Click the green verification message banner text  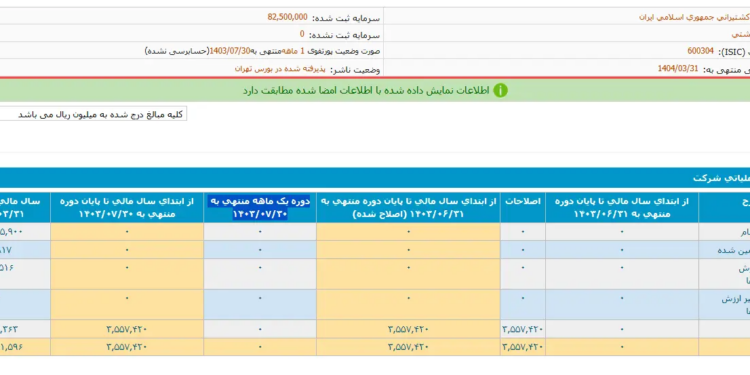coord(366,90)
